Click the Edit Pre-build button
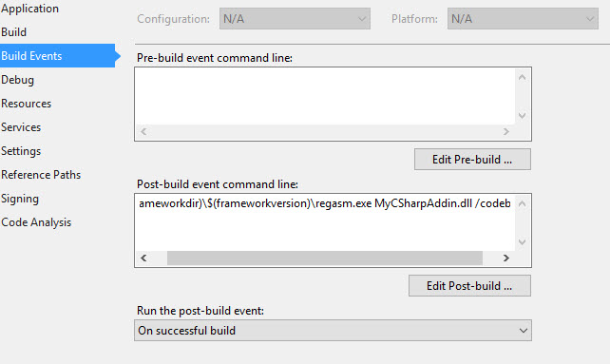The height and width of the screenshot is (364, 610). 472,160
